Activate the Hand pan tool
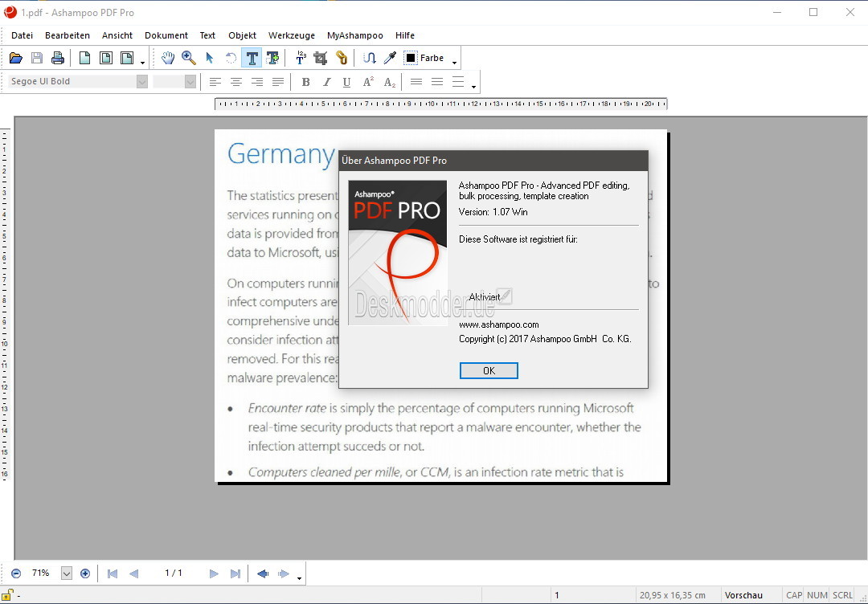Viewport: 868px width, 604px height. click(168, 58)
